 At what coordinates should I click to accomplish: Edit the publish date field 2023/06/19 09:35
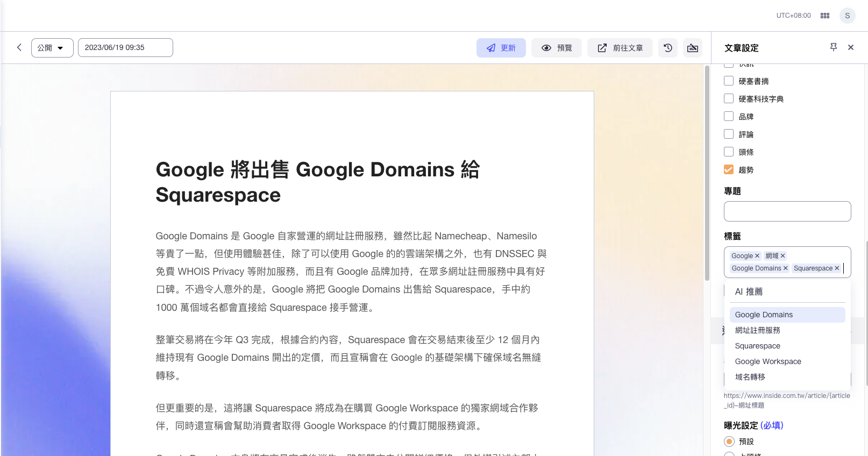click(125, 47)
